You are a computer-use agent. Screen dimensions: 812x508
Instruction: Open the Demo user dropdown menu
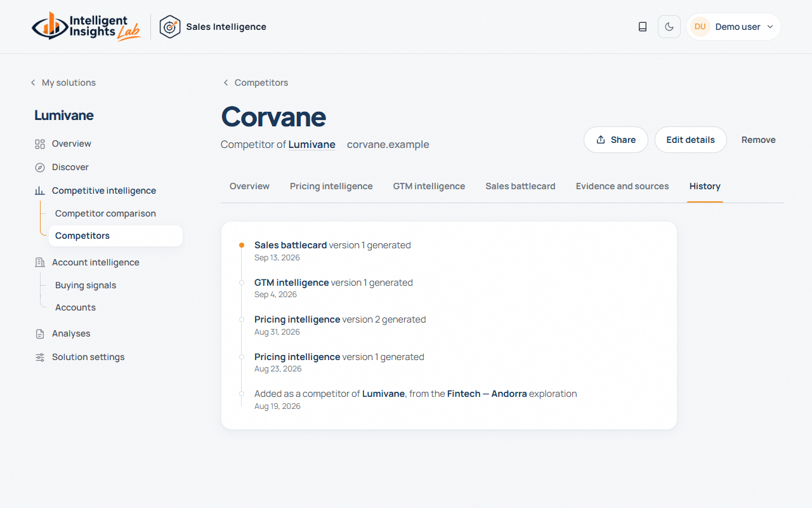[733, 27]
